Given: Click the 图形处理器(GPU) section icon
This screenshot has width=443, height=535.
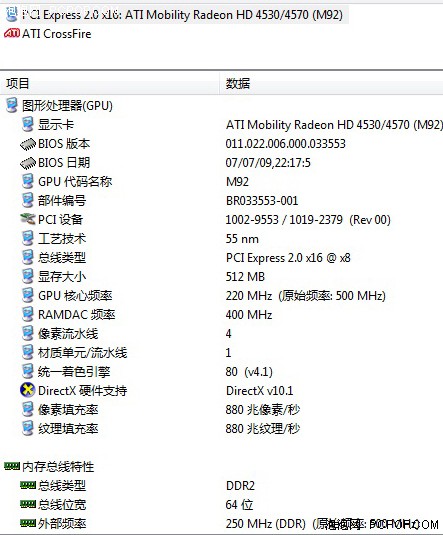Looking at the screenshot, I should point(12,105).
